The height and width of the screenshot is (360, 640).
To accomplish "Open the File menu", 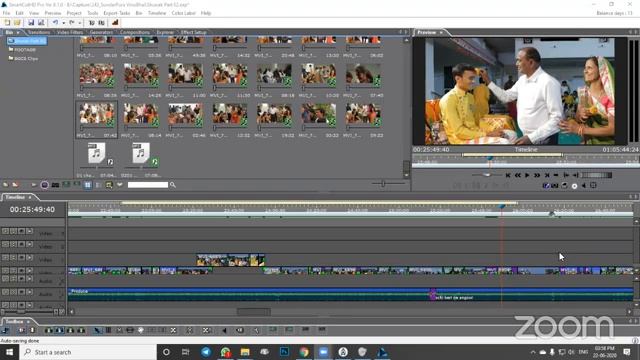I will point(7,13).
